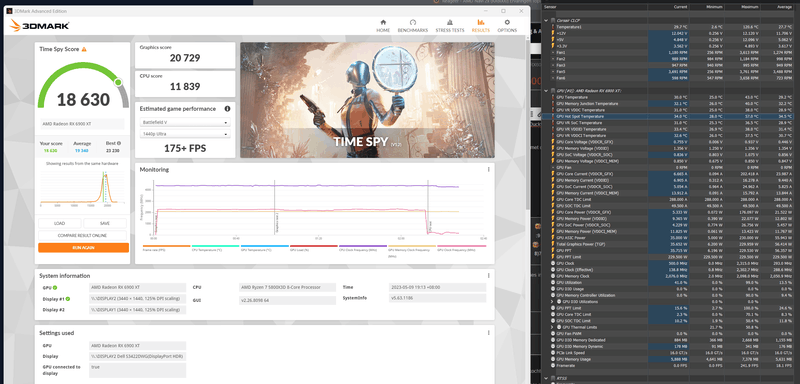The height and width of the screenshot is (384, 800).
Task: Click the Temperature1 thermometer icon
Action: click(553, 27)
